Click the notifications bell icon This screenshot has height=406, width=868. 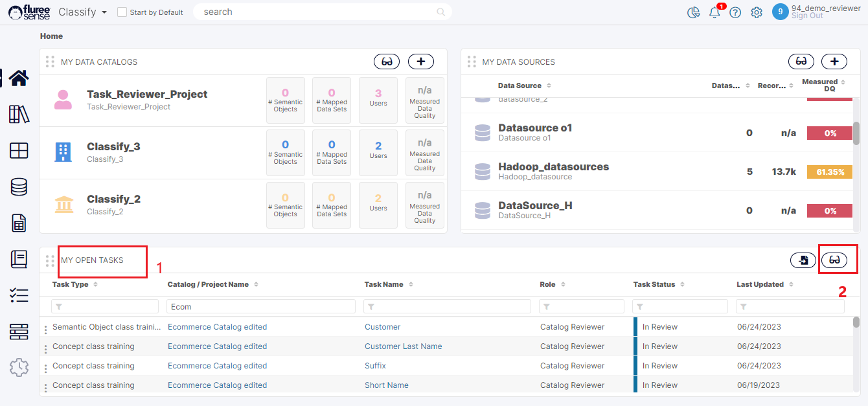[x=714, y=12]
